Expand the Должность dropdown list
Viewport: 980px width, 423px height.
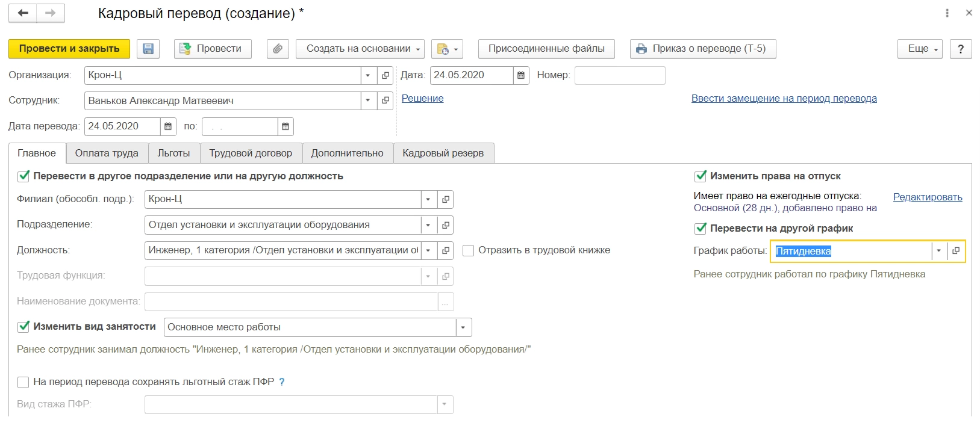428,250
